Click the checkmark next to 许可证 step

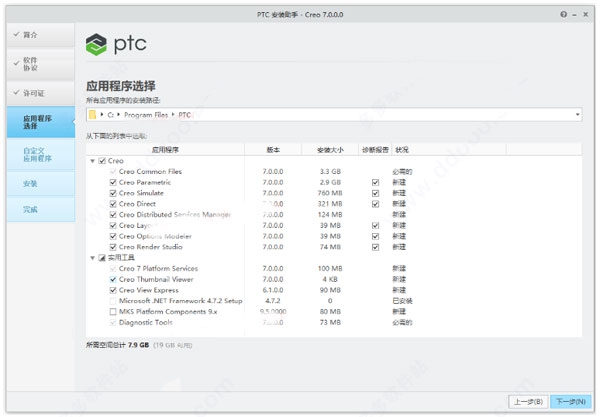16,93
